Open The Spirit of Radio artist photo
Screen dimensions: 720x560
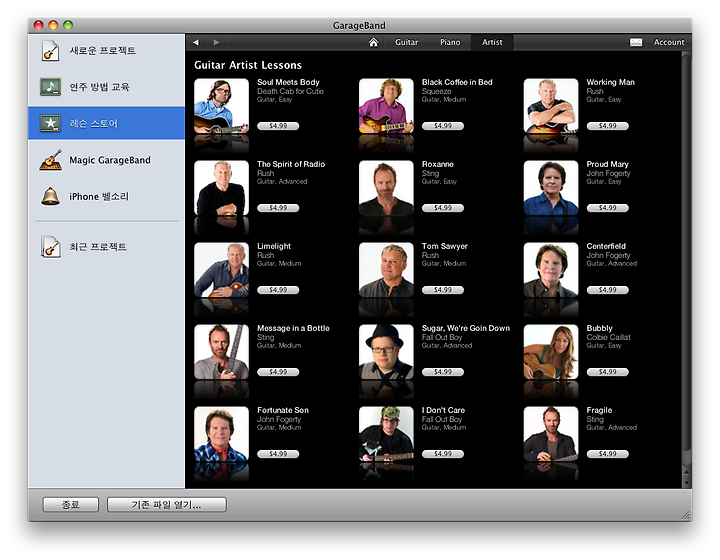click(x=221, y=188)
